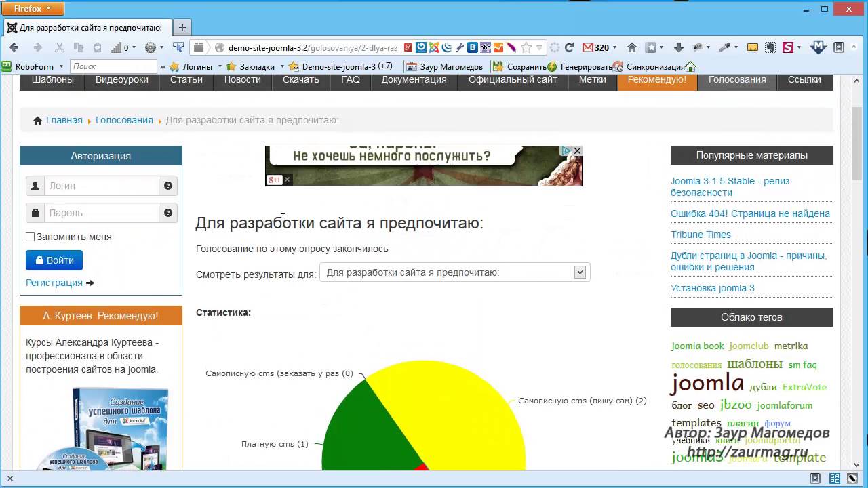Image resolution: width=868 pixels, height=488 pixels.
Task: Click the scissors cut icon in toolbar
Action: [60, 47]
